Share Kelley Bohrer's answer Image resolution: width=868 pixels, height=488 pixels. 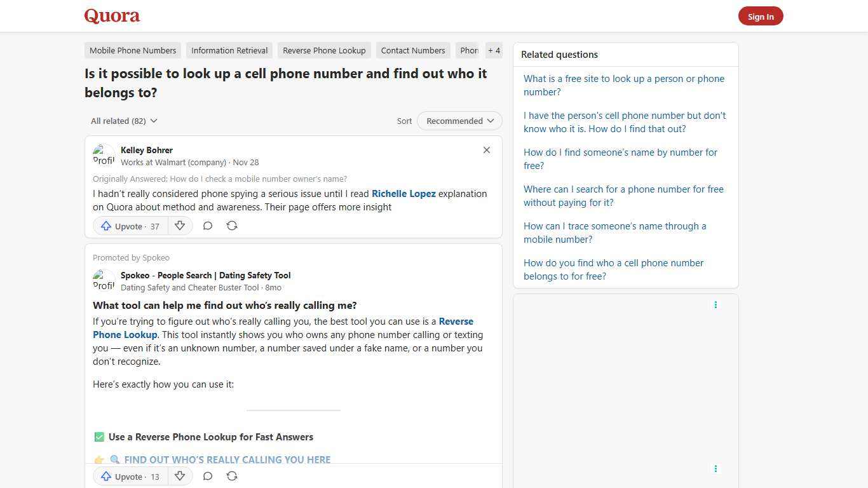(x=231, y=226)
